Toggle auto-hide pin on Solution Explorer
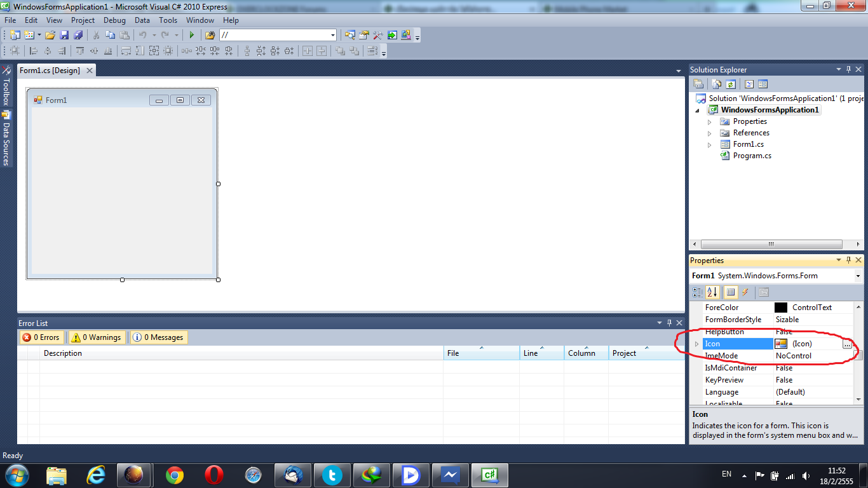The width and height of the screenshot is (868, 488). point(848,70)
